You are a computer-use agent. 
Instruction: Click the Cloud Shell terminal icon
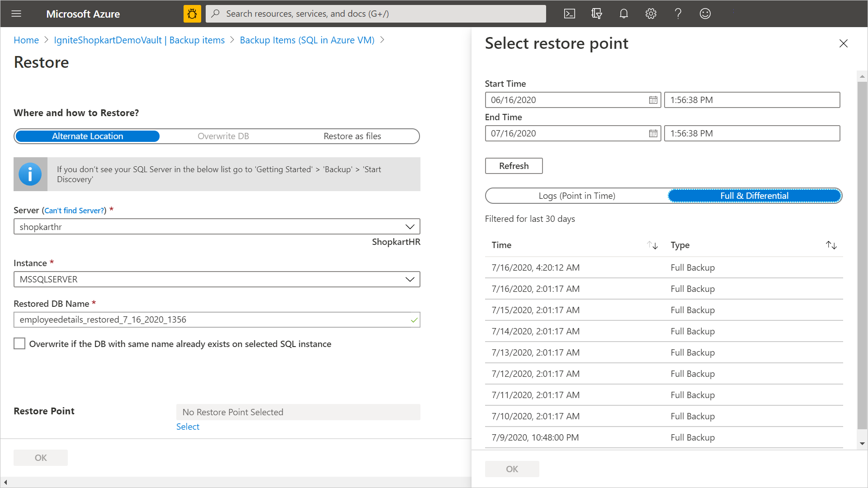pos(569,13)
